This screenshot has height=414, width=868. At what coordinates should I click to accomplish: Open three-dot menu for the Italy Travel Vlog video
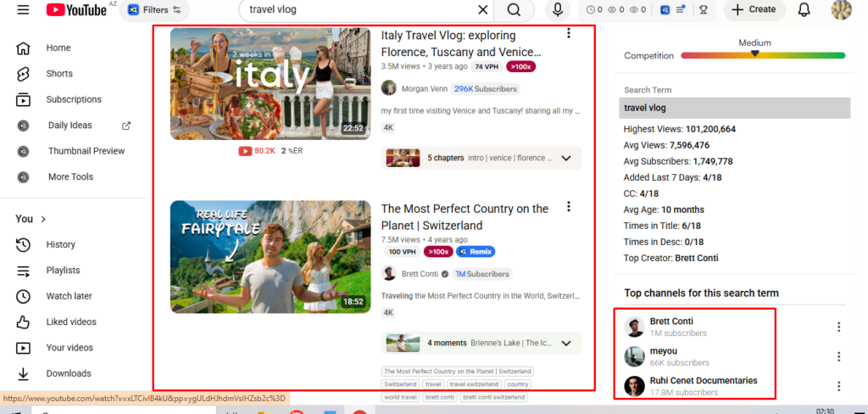(x=569, y=34)
